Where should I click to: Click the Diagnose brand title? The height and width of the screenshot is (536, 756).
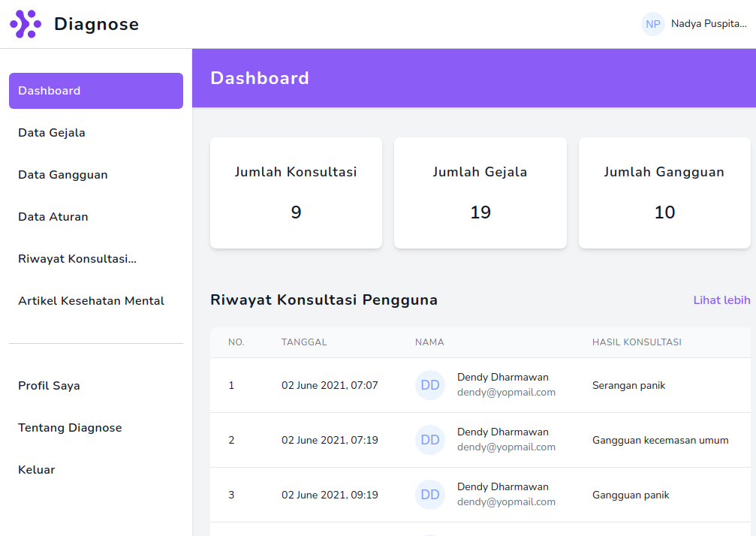pos(96,24)
